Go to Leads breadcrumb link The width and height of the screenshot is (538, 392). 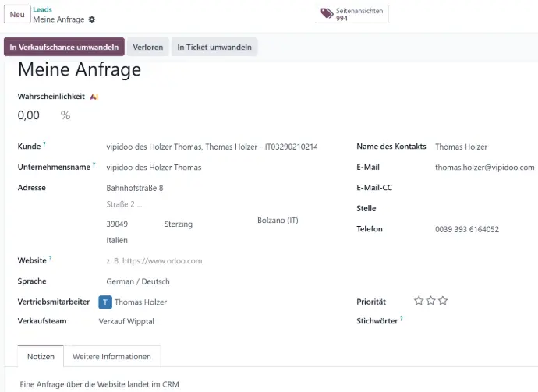43,9
